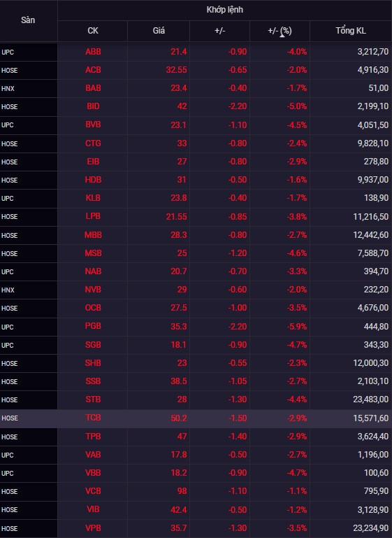
Task: Click the SHB price value 23
Action: [x=182, y=363]
